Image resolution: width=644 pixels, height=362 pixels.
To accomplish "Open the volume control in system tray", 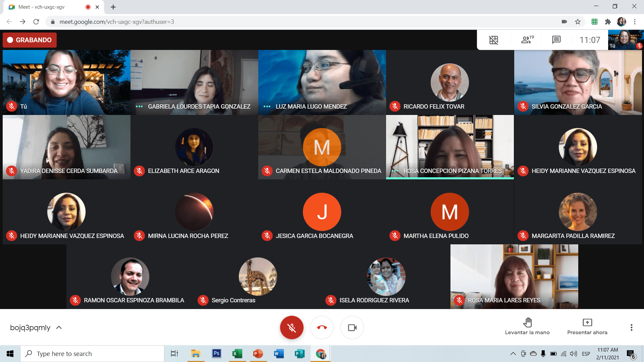I will [x=574, y=354].
